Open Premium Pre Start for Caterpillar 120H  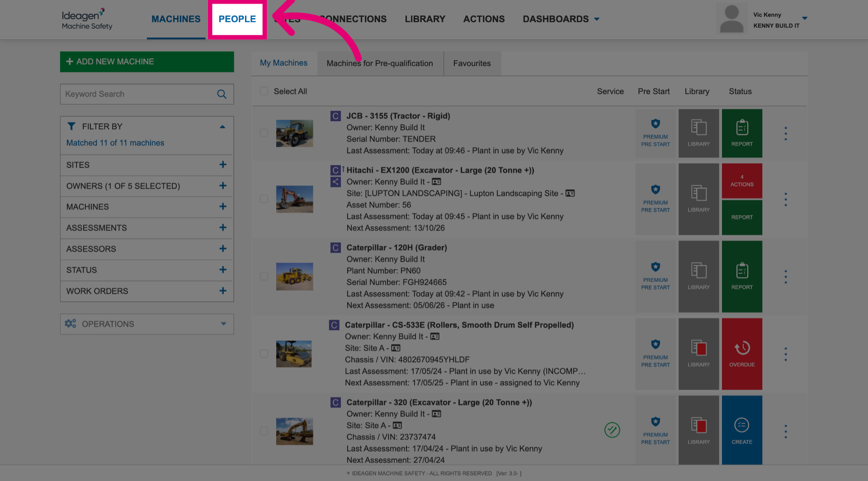pyautogui.click(x=656, y=277)
